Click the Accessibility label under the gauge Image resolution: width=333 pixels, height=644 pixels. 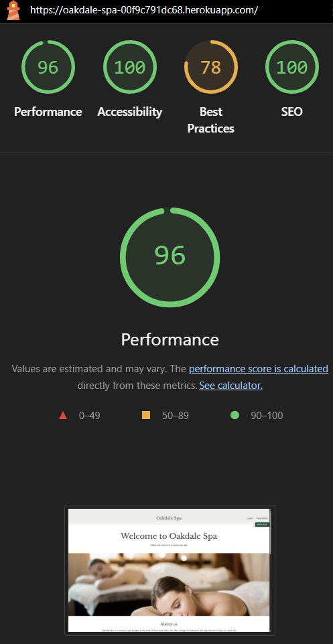(x=130, y=112)
